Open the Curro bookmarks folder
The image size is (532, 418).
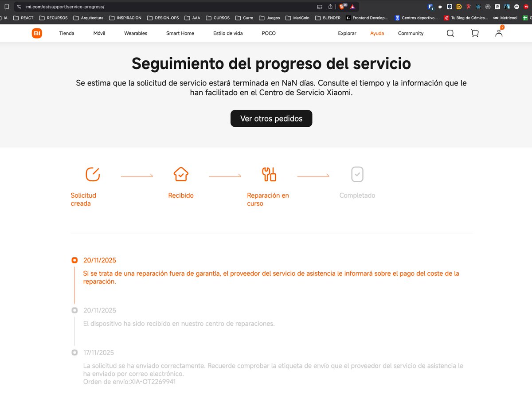pos(244,18)
